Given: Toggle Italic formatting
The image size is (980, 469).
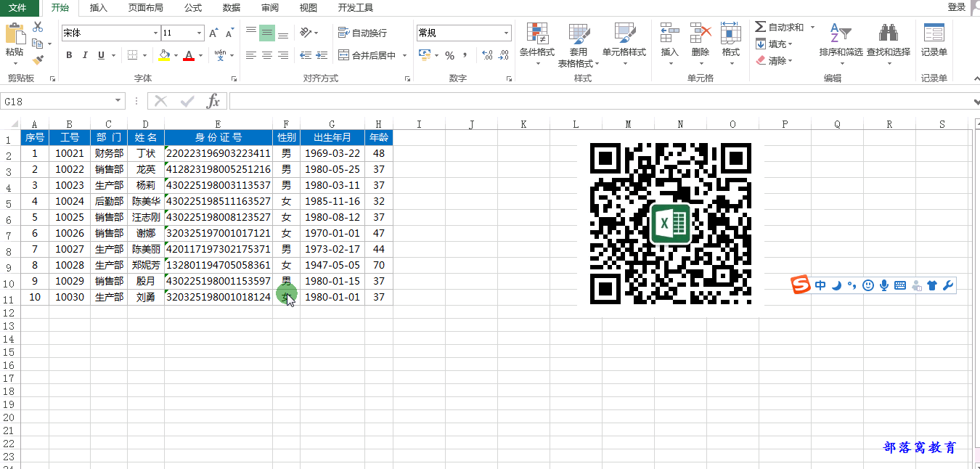Looking at the screenshot, I should (x=85, y=55).
